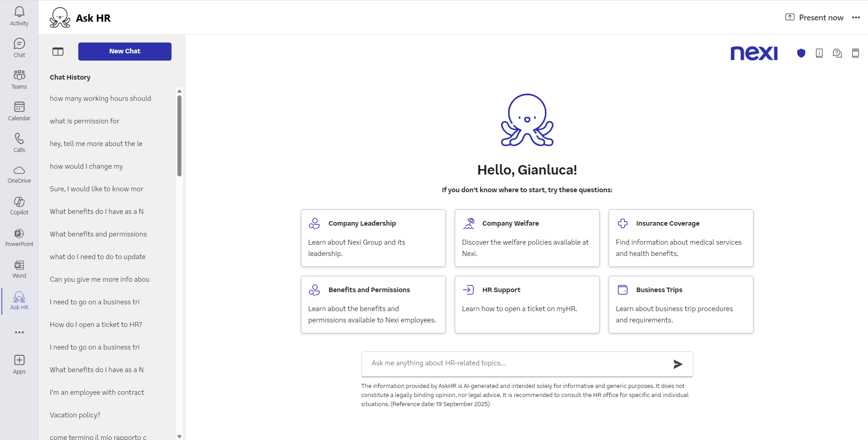Open the clipboard notes icon at top right

click(x=855, y=53)
